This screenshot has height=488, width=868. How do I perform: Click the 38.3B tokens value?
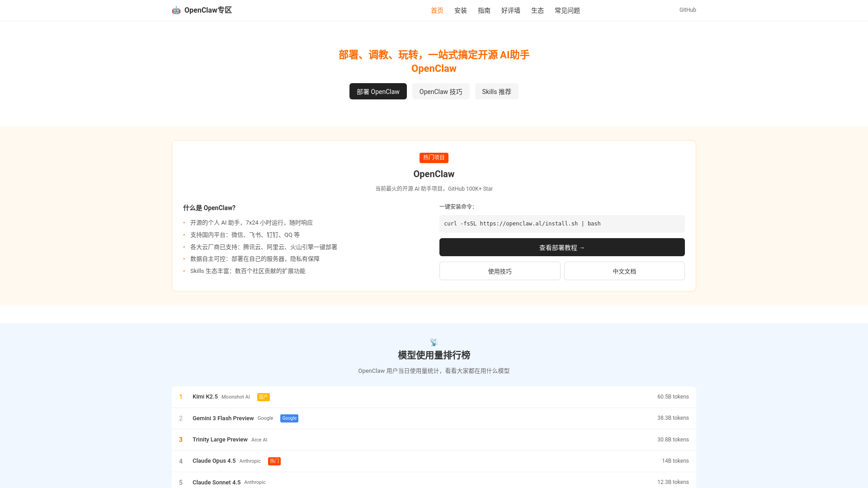click(x=673, y=418)
